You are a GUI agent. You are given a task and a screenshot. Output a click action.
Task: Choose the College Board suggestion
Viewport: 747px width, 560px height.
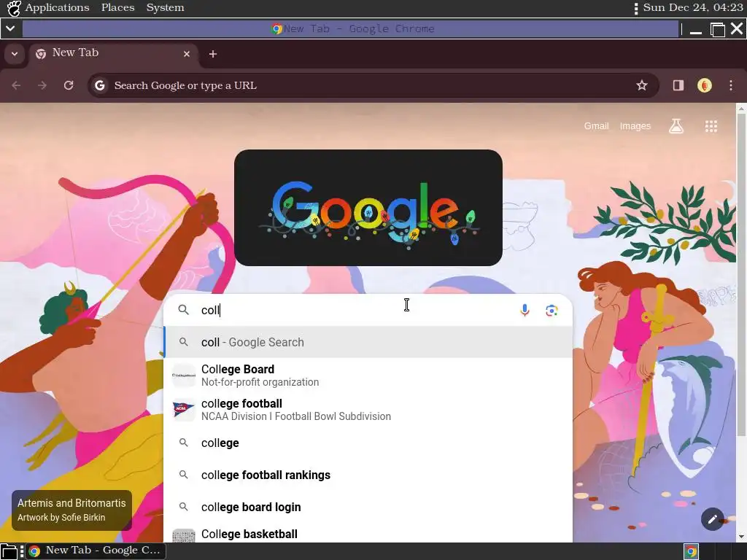tap(368, 376)
